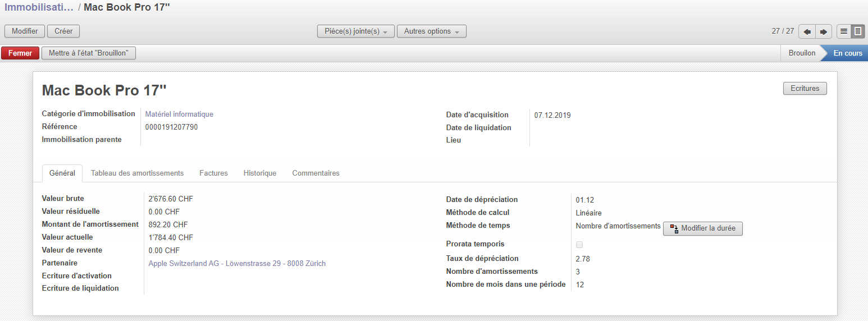This screenshot has height=321, width=868.
Task: Switch to list view icon
Action: point(843,31)
